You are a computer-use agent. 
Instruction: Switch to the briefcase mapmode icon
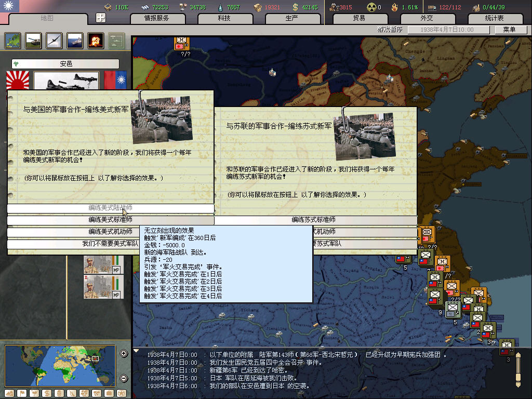tap(109, 393)
